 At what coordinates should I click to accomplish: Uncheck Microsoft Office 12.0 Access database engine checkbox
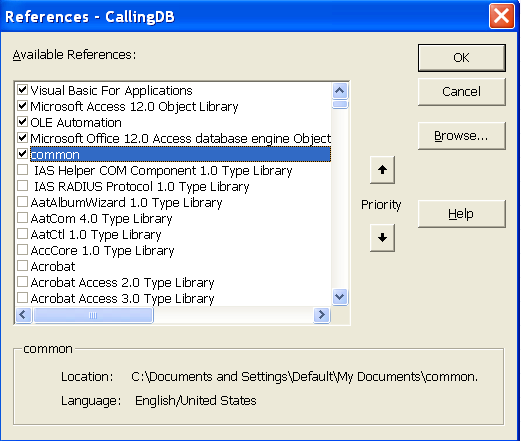[22, 137]
